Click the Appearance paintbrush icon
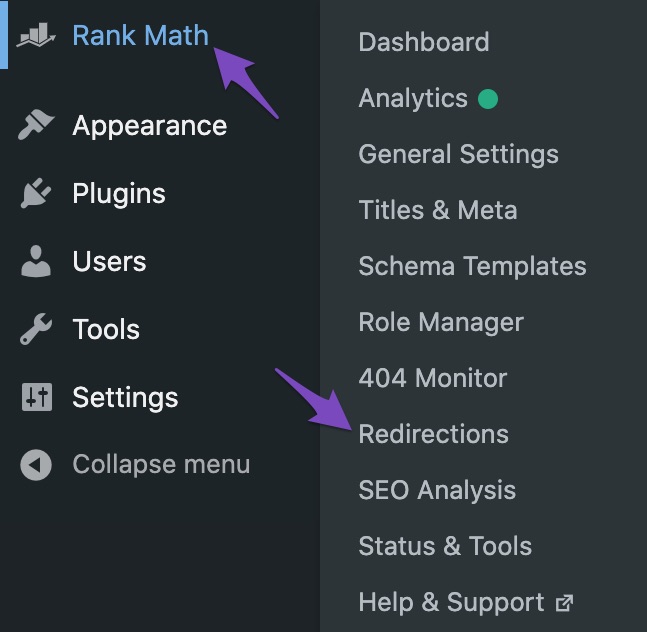The width and height of the screenshot is (647, 632). pos(36,126)
